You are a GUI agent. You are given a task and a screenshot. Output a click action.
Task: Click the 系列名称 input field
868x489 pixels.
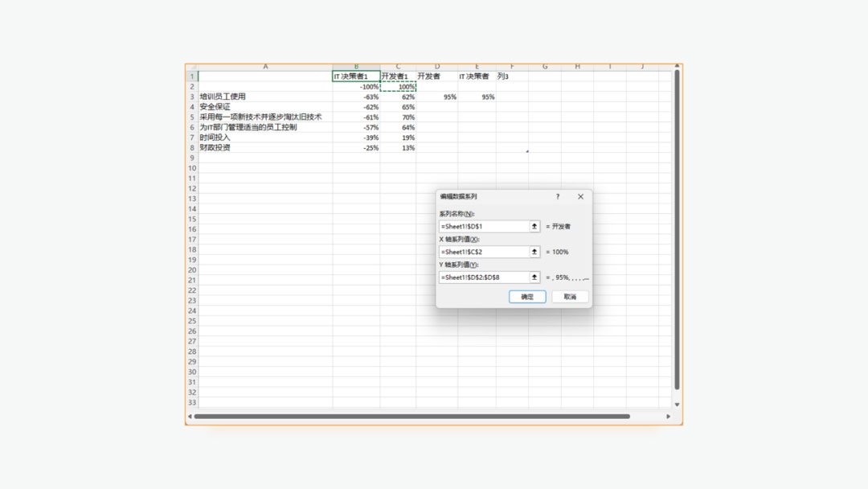(x=482, y=227)
